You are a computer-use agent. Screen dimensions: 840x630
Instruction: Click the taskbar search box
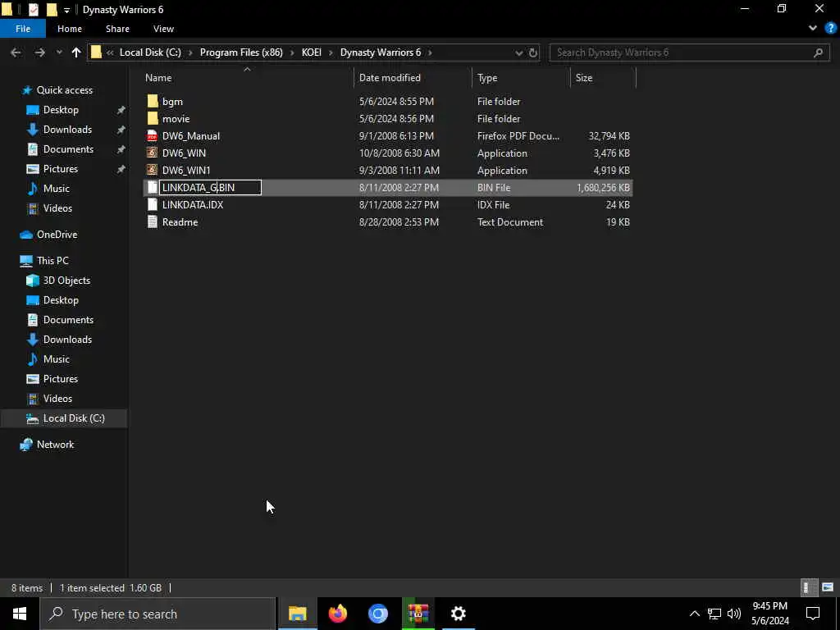coord(158,614)
